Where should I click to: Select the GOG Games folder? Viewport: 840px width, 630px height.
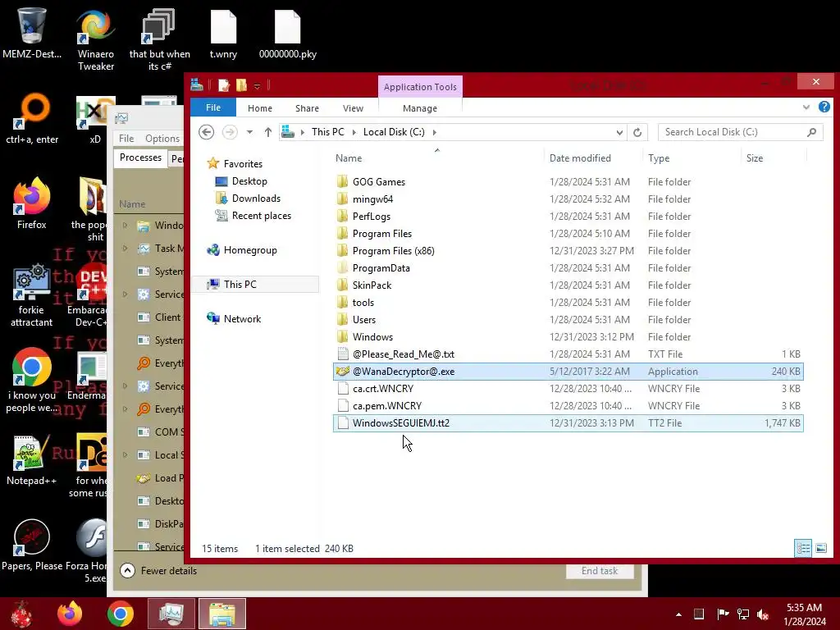[568, 181]
